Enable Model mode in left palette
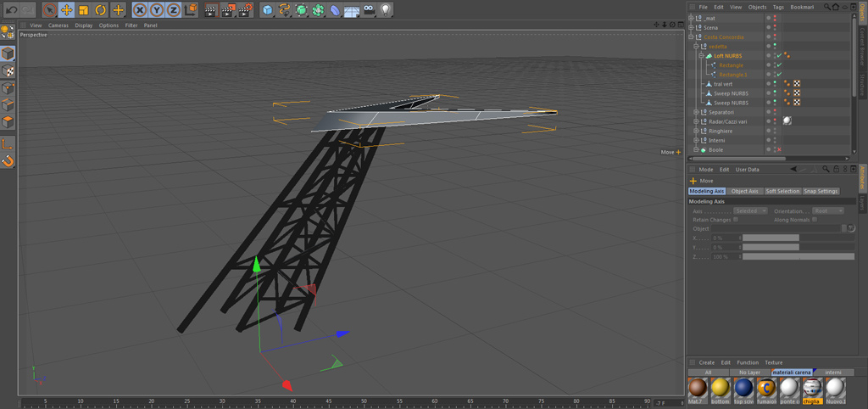Viewport: 868px width, 409px height. pos(8,53)
